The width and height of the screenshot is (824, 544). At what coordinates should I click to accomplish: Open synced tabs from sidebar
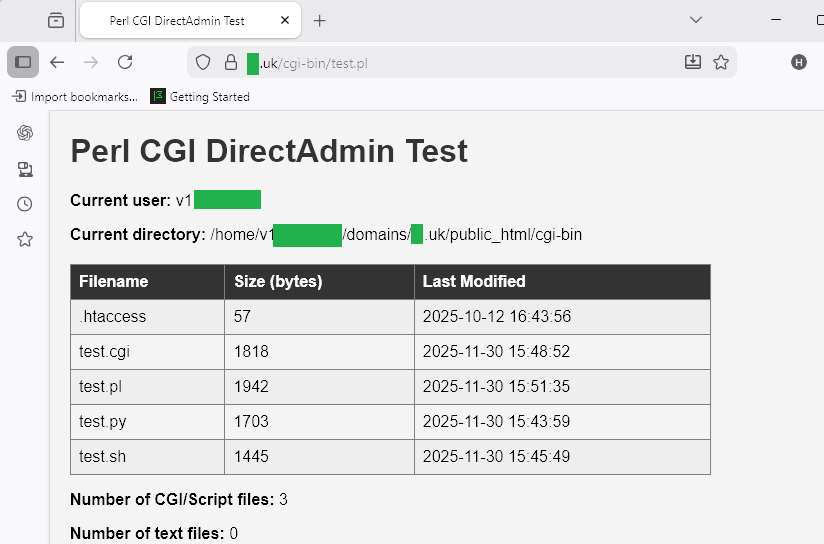25,169
